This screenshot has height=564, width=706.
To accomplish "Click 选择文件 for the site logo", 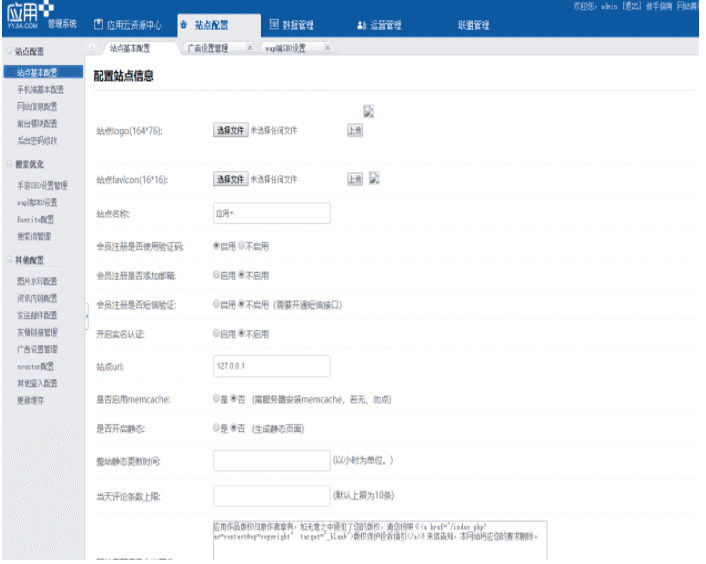I will [x=231, y=130].
